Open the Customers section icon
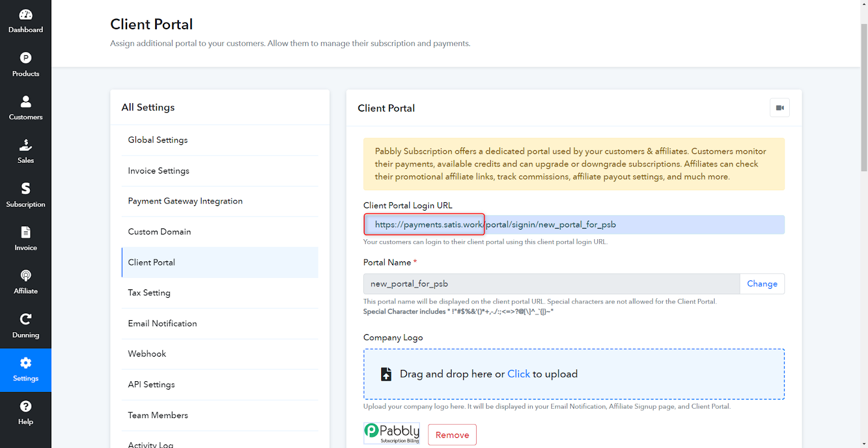The width and height of the screenshot is (868, 448). (x=26, y=101)
